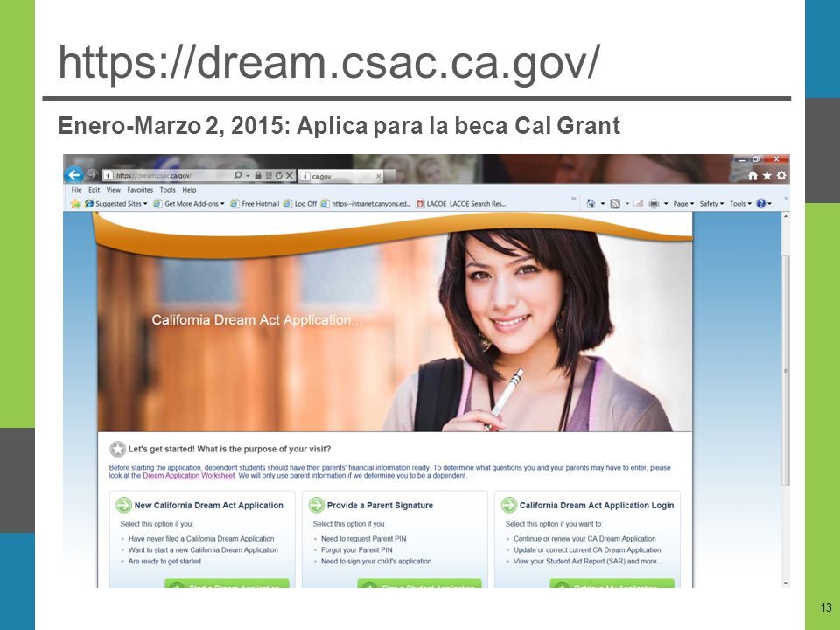Click the compatibility view icon in address bar
The image size is (840, 630).
pos(269,175)
